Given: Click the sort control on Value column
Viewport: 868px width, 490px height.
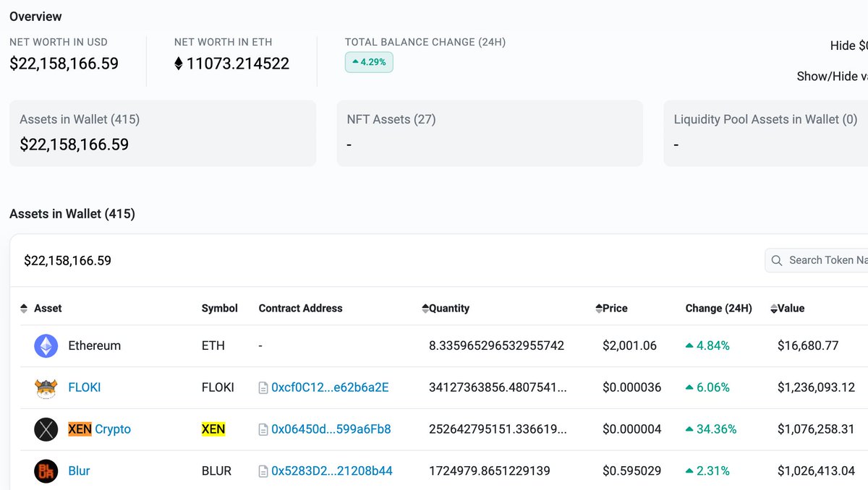Looking at the screenshot, I should (x=773, y=308).
